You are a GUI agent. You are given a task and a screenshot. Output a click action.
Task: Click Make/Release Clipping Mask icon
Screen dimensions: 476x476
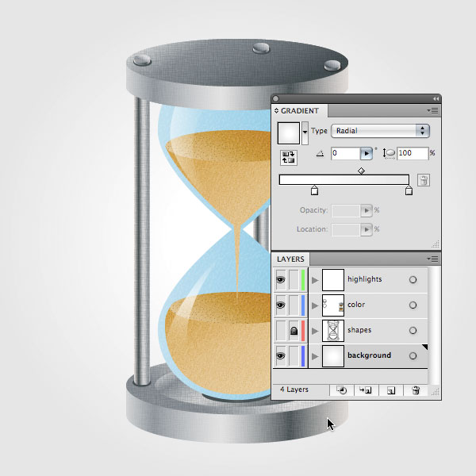click(341, 390)
